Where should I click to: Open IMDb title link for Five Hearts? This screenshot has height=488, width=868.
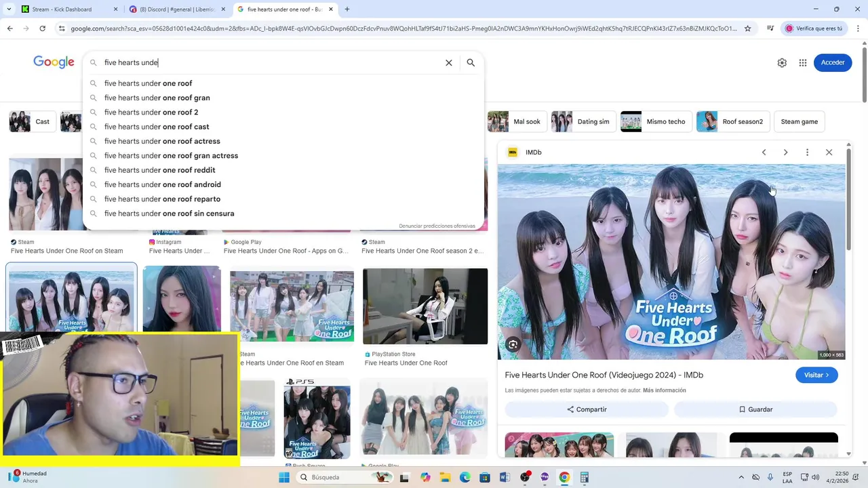tap(604, 375)
